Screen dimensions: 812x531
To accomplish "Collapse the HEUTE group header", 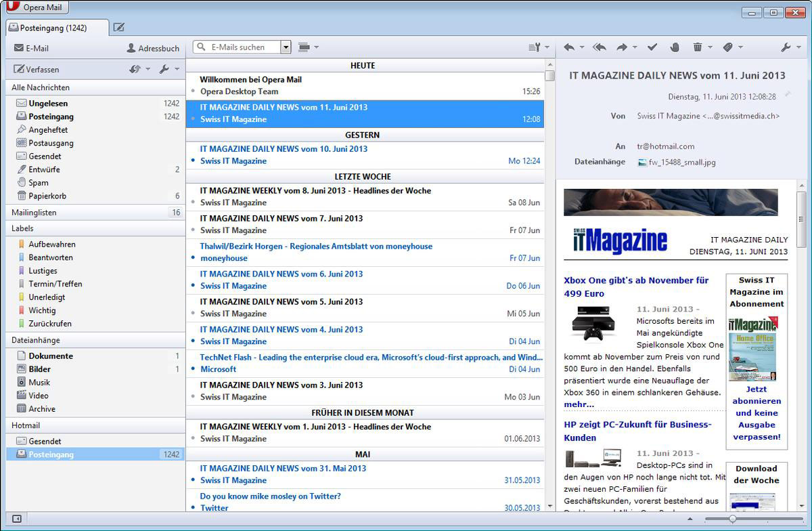I will [x=365, y=66].
